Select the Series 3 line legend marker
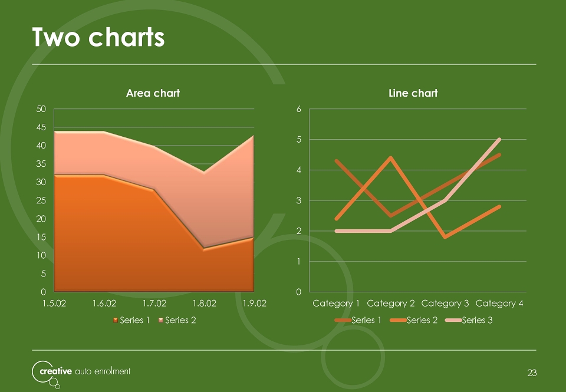Viewport: 566px width, 392px height. (x=453, y=320)
